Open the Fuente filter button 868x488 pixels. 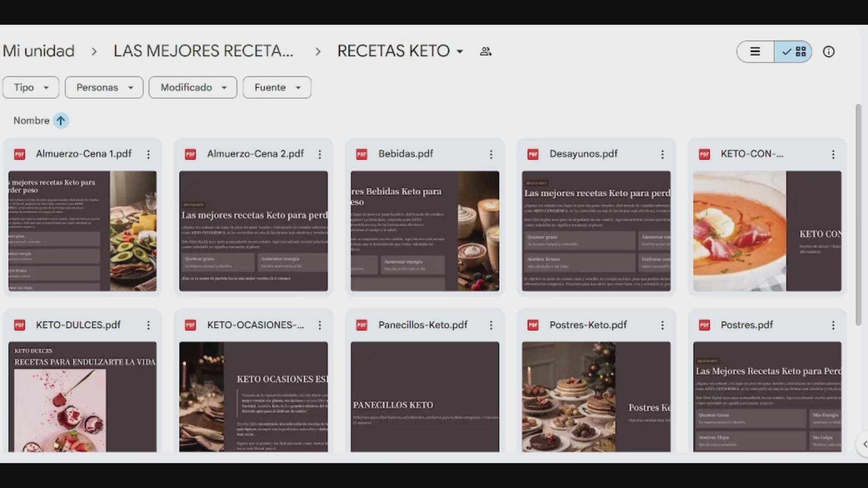click(276, 87)
